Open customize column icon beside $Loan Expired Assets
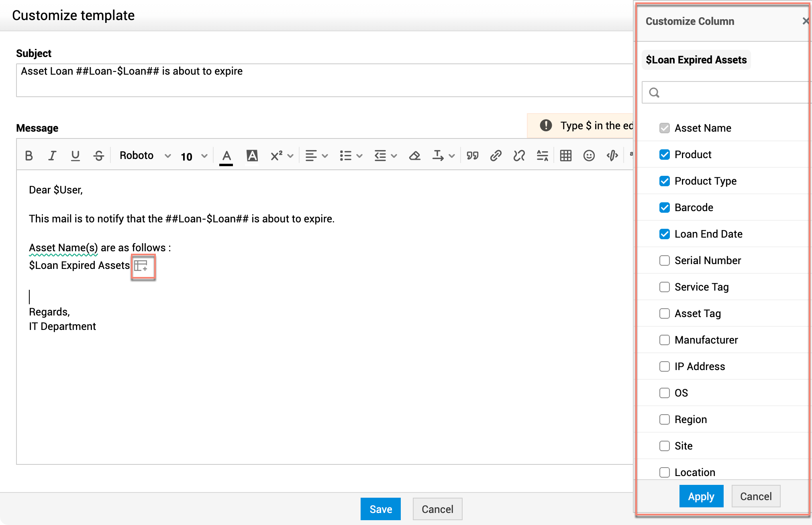The image size is (812, 525). [141, 266]
